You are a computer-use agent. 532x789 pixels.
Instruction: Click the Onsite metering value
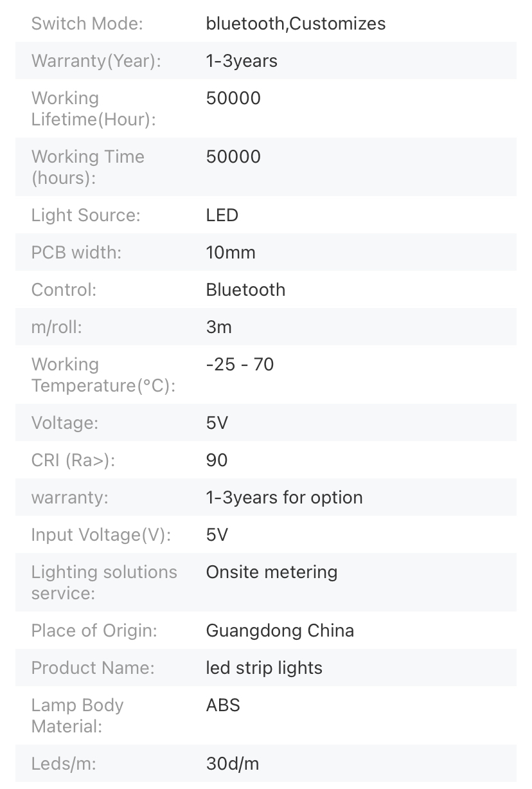272,572
